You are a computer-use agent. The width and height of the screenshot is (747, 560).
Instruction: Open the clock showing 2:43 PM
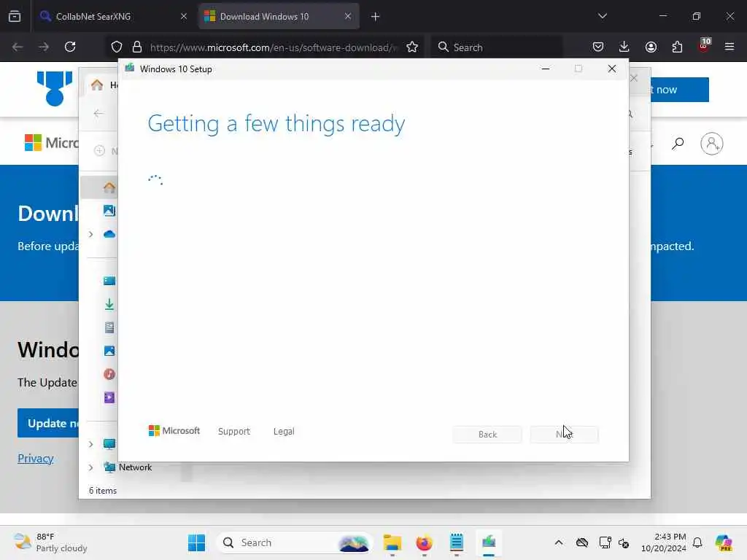[x=664, y=542]
